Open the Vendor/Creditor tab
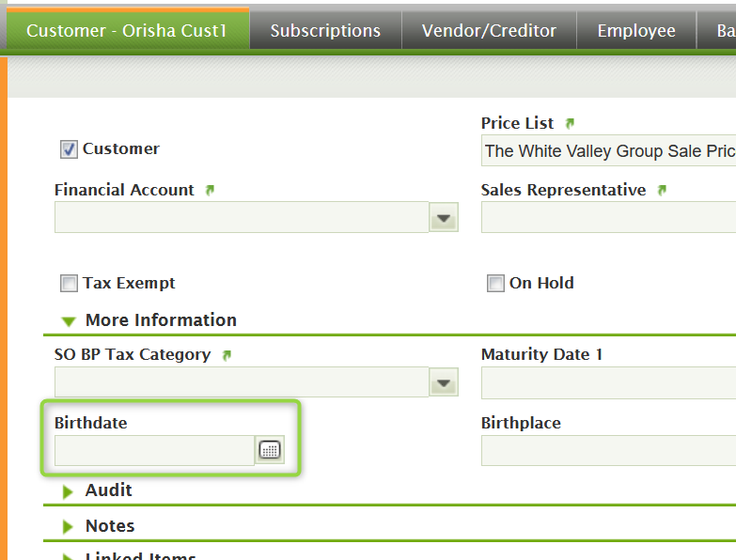 tap(489, 31)
